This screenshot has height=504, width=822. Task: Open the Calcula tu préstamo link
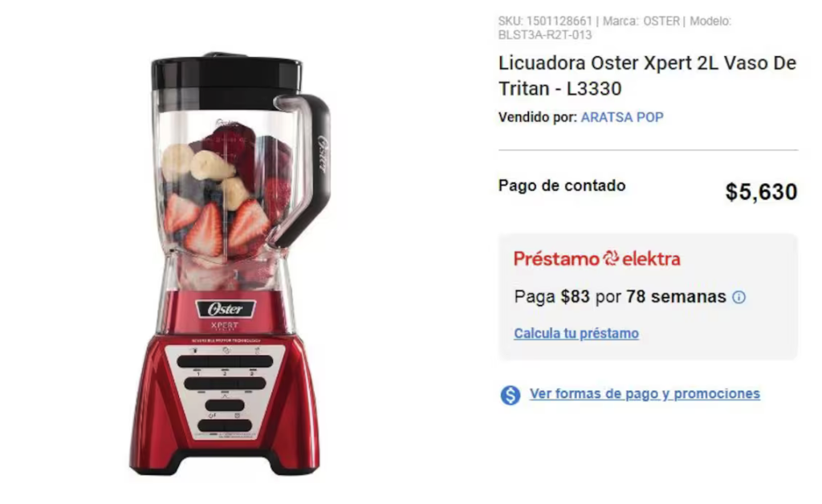pyautogui.click(x=576, y=334)
